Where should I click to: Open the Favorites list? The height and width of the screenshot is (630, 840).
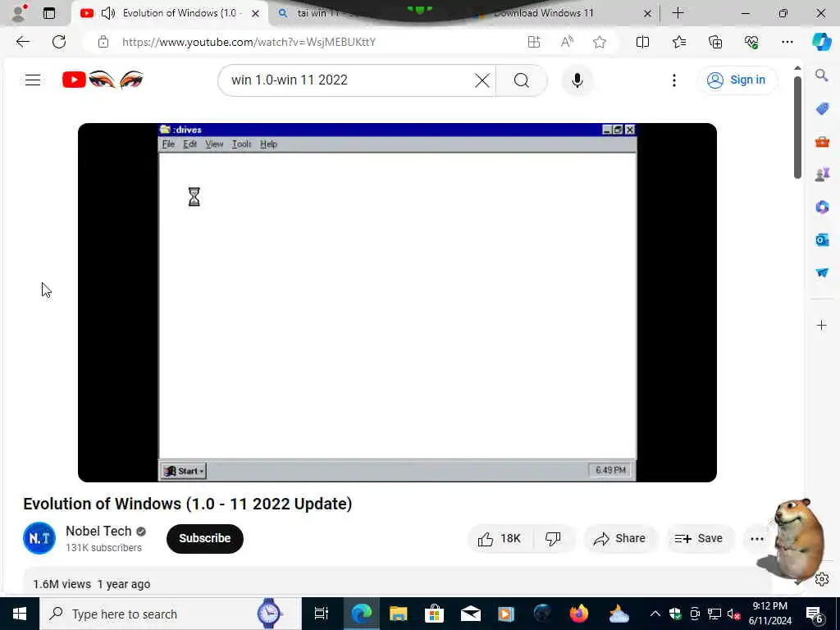[678, 42]
